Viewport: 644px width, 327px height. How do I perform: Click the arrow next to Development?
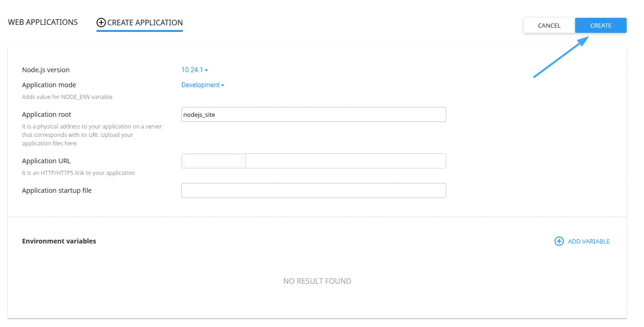click(x=222, y=85)
